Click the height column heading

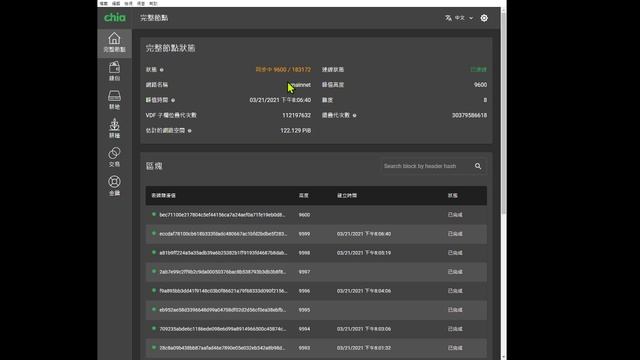304,196
